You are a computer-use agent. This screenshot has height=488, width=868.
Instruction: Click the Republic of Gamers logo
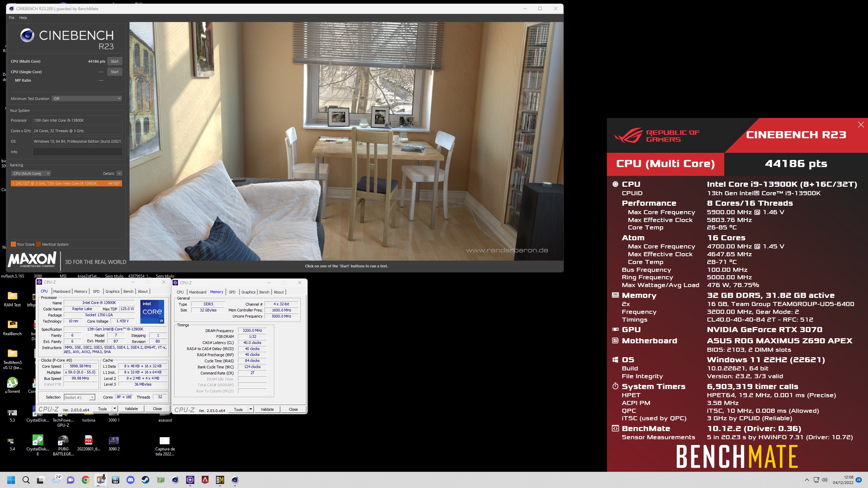[656, 136]
